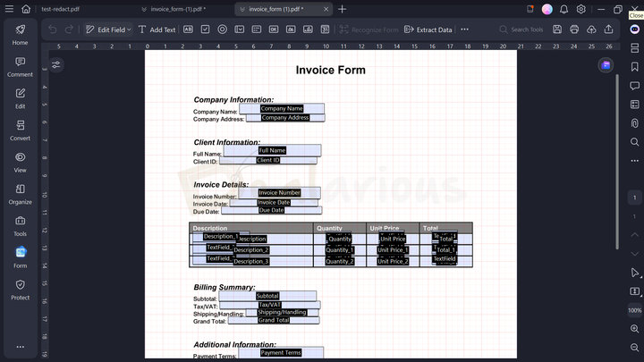The image size is (644, 362).
Task: Switch to the invoice_form-(1).pdf tab
Action: point(178,9)
